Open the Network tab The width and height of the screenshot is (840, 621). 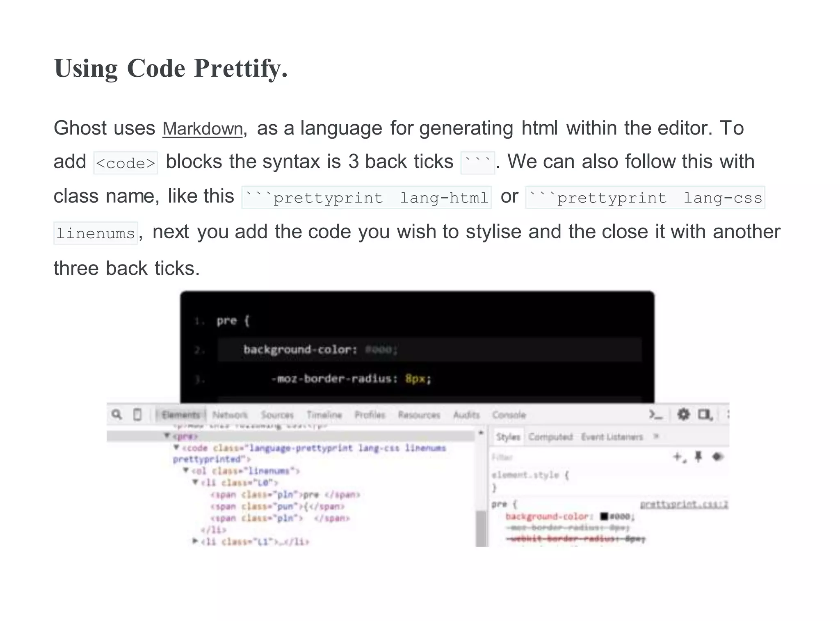(x=230, y=415)
